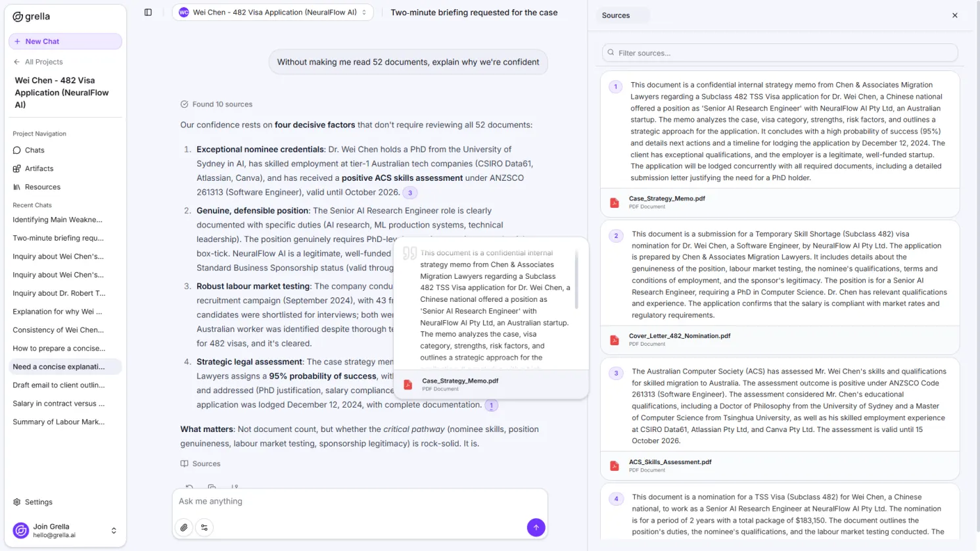The height and width of the screenshot is (551, 980).
Task: Open Resources in project navigation
Action: click(42, 187)
